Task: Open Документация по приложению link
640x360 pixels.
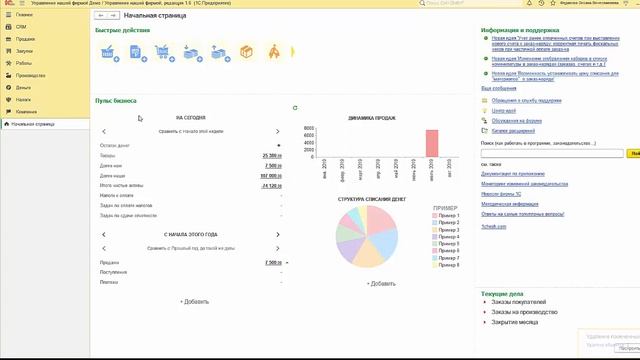Action: pyautogui.click(x=513, y=174)
